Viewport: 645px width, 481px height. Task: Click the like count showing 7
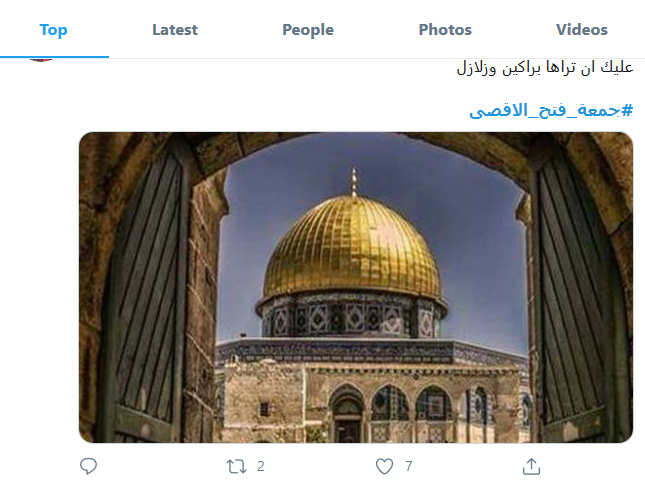408,466
